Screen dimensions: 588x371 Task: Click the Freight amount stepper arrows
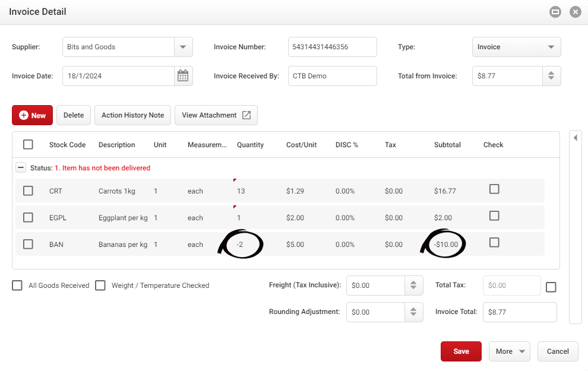414,285
